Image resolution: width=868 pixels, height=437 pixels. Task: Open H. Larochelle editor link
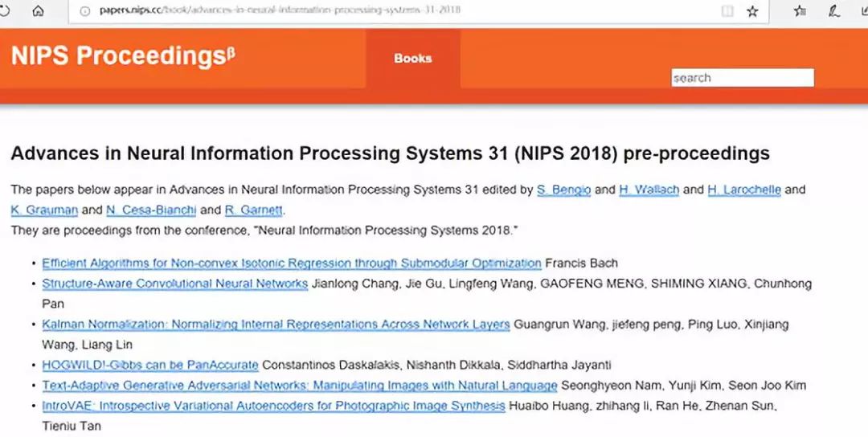point(744,190)
